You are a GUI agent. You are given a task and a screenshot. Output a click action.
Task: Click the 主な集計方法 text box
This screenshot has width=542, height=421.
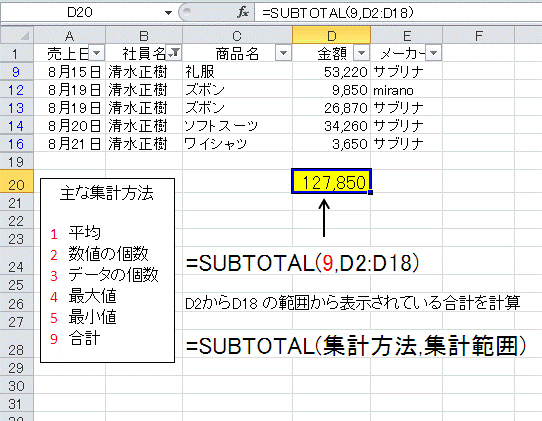pyautogui.click(x=108, y=270)
